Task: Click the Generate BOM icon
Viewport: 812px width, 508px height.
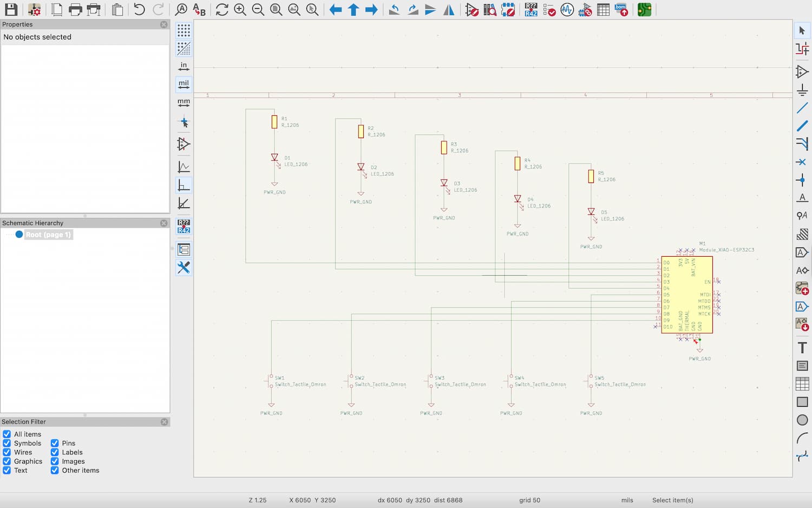Action: tap(621, 10)
